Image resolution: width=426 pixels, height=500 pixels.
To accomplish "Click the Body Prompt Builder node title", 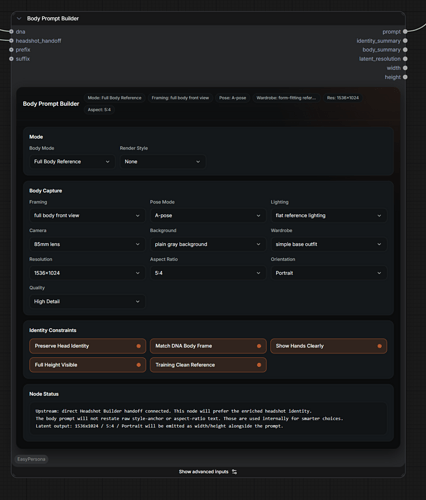I will 53,19.
